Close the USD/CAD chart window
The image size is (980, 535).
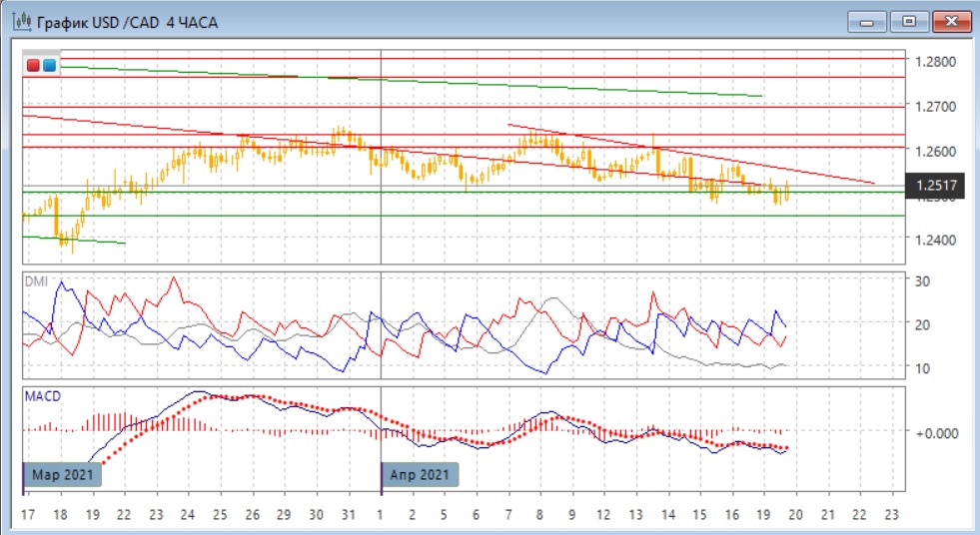(x=950, y=21)
